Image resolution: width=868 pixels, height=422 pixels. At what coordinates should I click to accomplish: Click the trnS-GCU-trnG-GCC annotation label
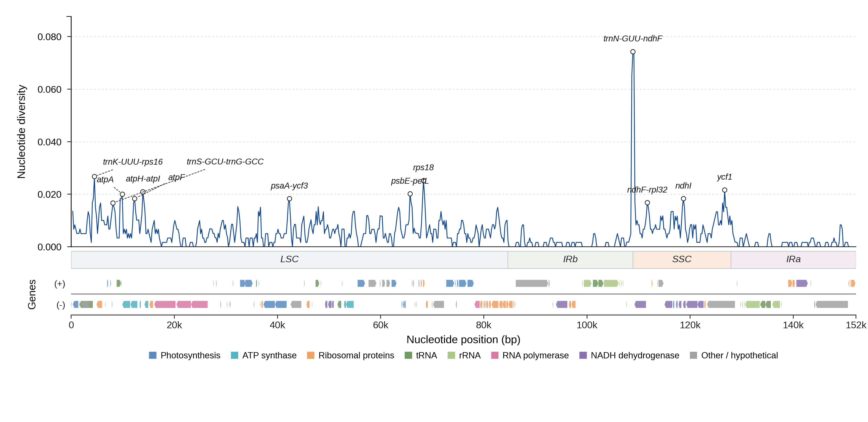[225, 162]
